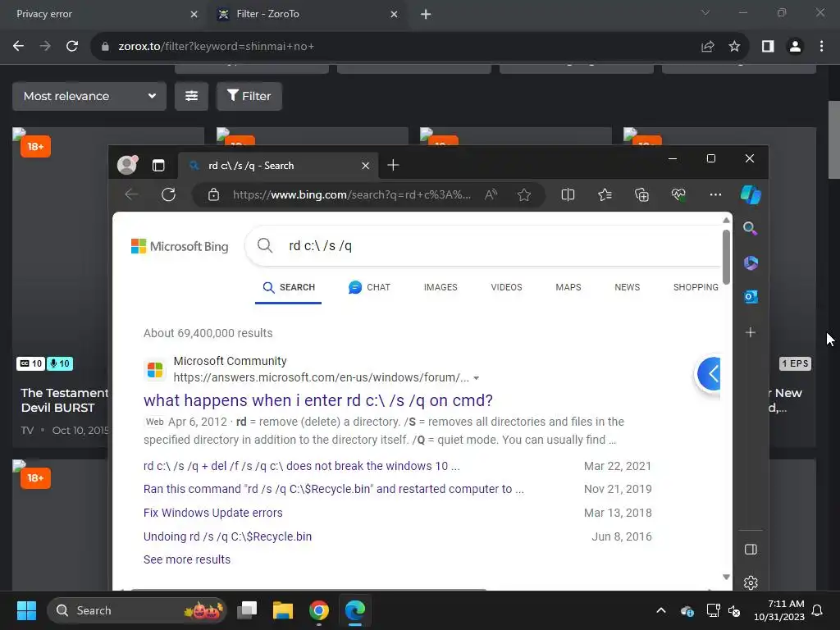Click Bing page vertical scrollbar
This screenshot has height=630, width=840.
[727, 257]
